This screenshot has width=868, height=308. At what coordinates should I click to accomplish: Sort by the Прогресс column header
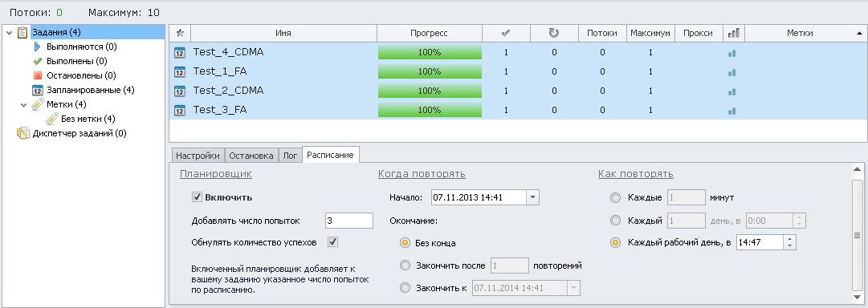point(429,33)
